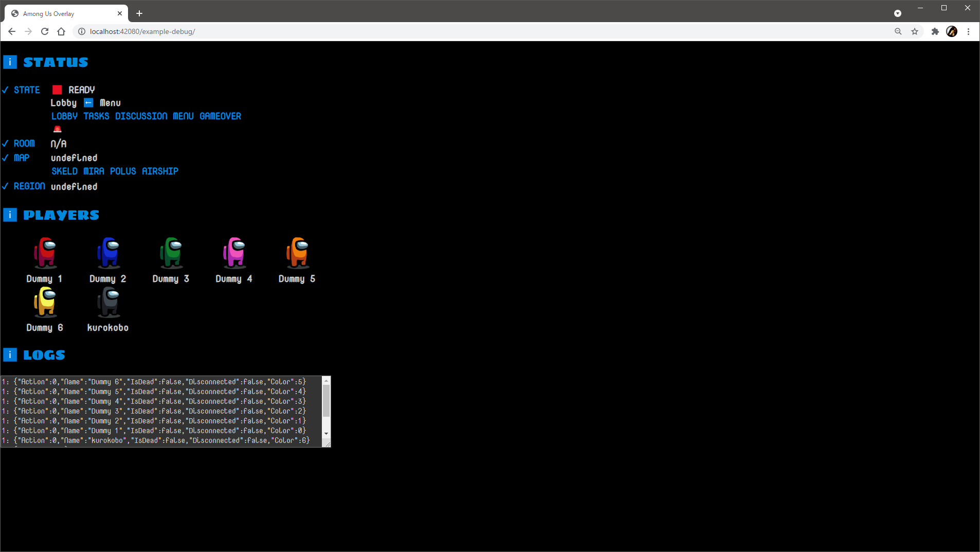Click the red READY state color square
Image resolution: width=980 pixels, height=552 pixels.
click(57, 90)
